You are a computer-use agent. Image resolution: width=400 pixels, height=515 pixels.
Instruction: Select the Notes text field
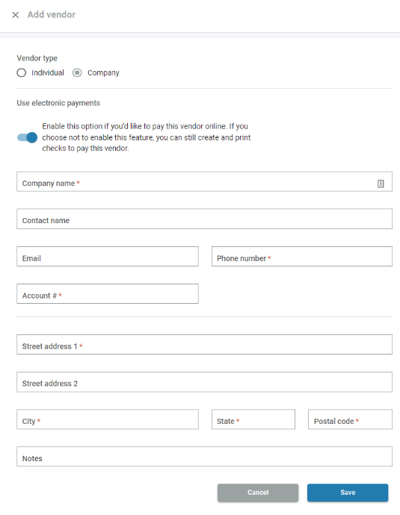pos(204,456)
